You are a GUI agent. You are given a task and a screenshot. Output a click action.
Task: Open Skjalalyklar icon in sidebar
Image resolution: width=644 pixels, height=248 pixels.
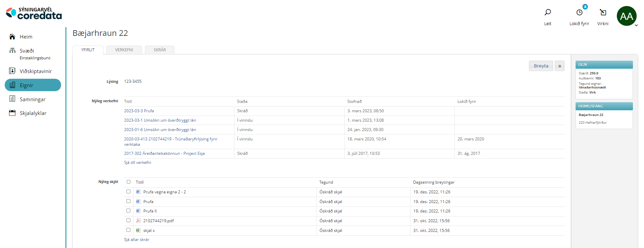(x=12, y=113)
